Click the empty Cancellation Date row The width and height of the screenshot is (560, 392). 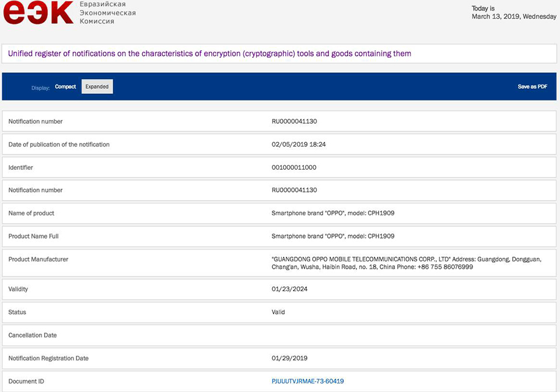coord(278,335)
